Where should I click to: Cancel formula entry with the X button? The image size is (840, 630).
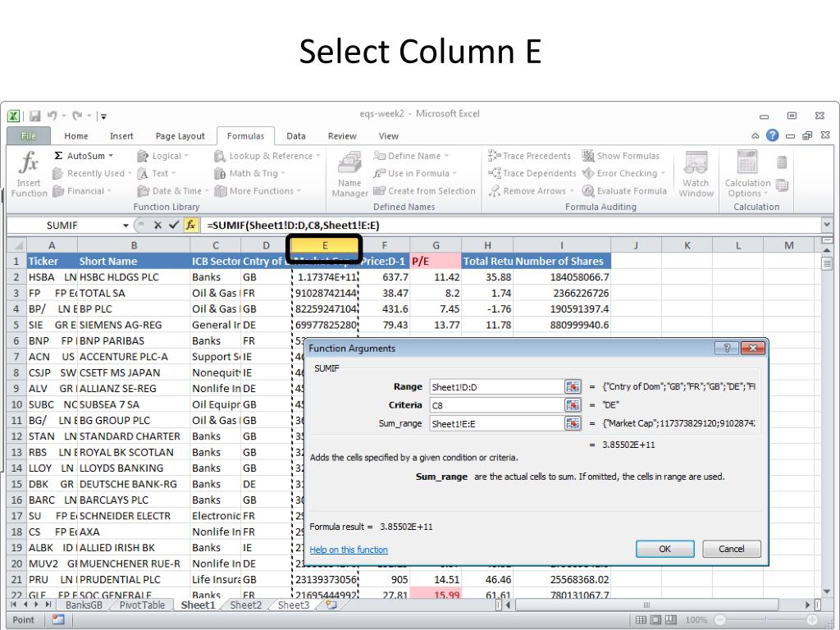coord(157,226)
